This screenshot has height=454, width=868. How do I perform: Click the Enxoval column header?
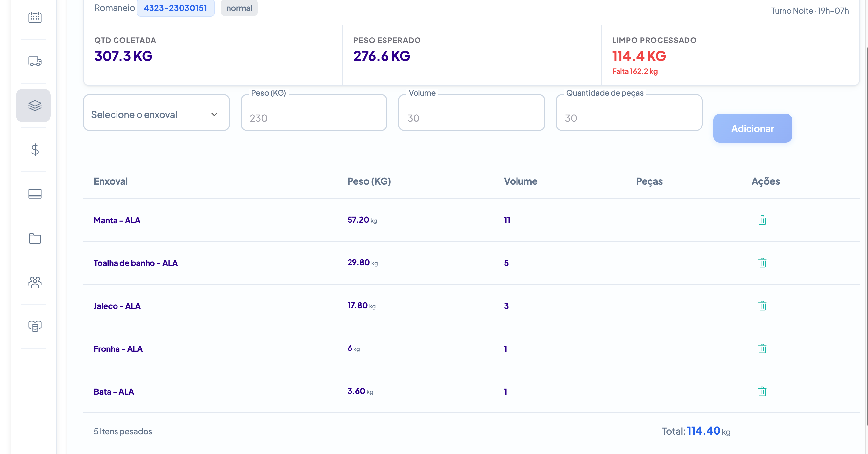pyautogui.click(x=111, y=181)
